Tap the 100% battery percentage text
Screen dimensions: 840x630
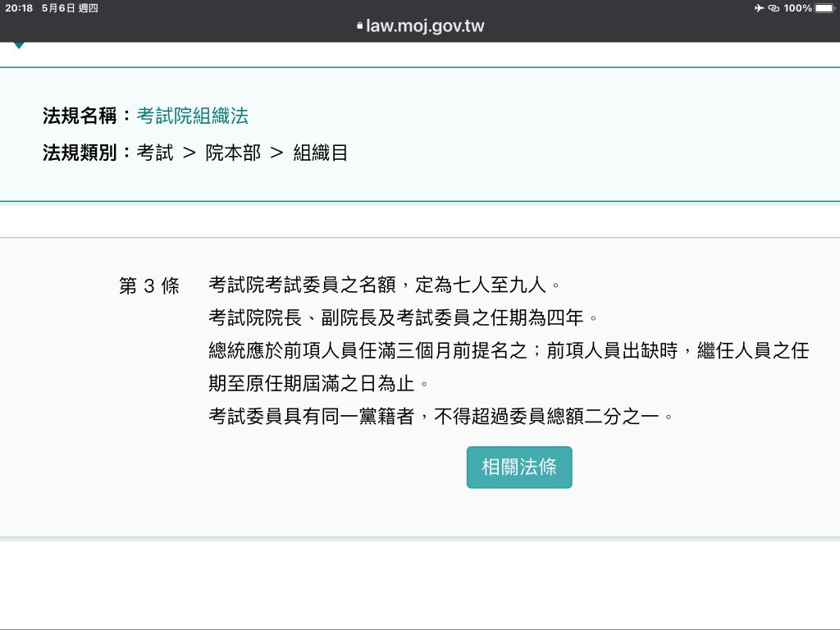[797, 8]
